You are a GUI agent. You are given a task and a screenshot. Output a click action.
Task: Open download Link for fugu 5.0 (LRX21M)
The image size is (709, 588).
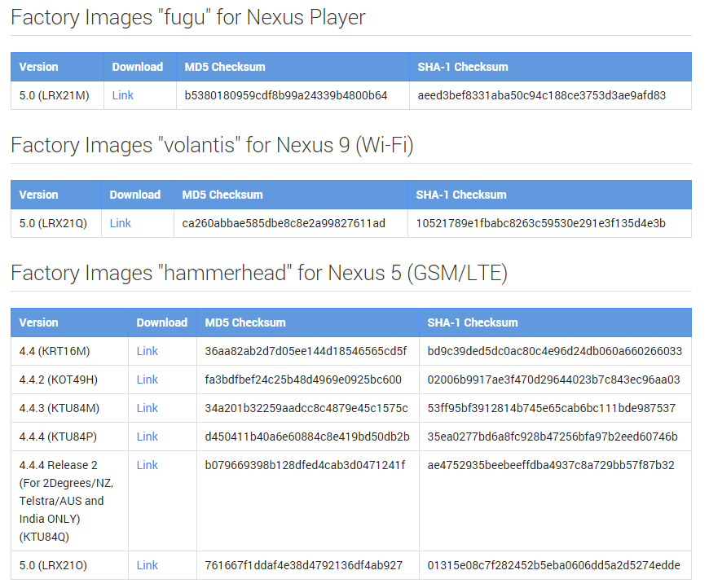(122, 95)
